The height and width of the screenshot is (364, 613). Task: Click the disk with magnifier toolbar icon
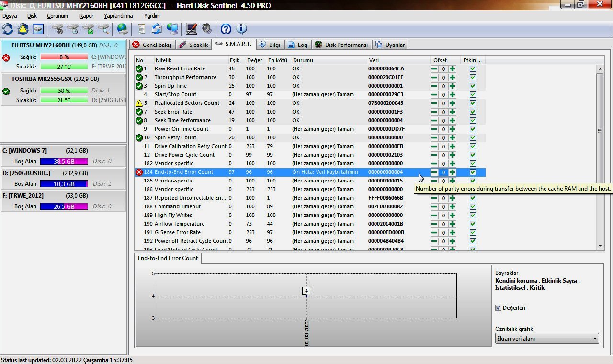point(103,29)
